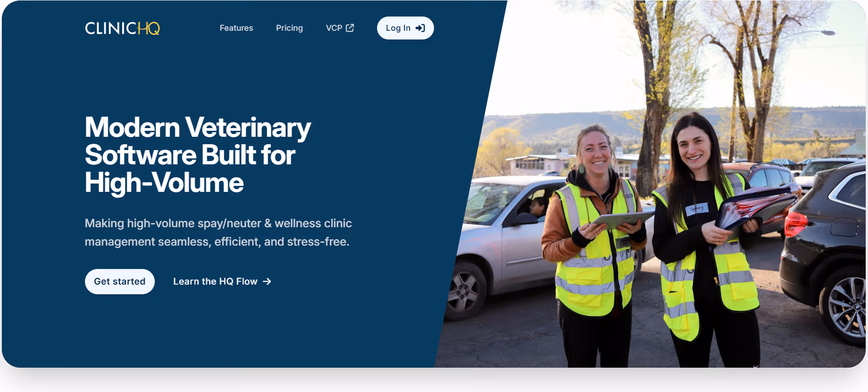Click the name tag on the right woman

(x=697, y=209)
